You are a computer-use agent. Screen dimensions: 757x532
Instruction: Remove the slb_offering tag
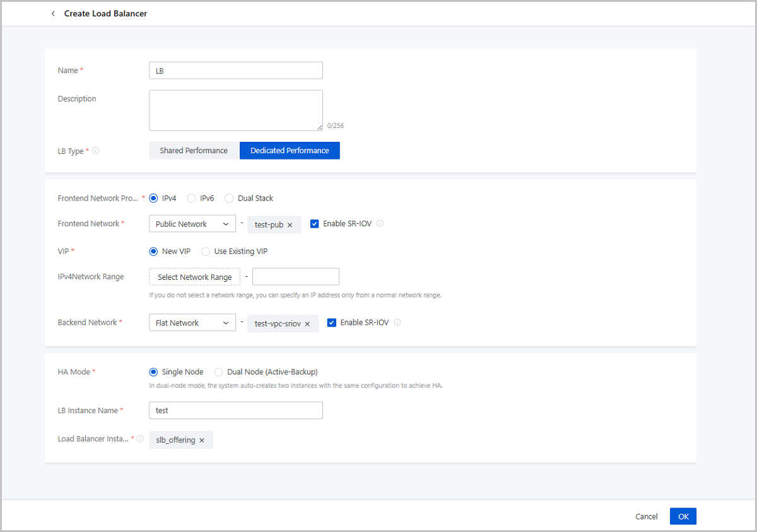pos(202,441)
